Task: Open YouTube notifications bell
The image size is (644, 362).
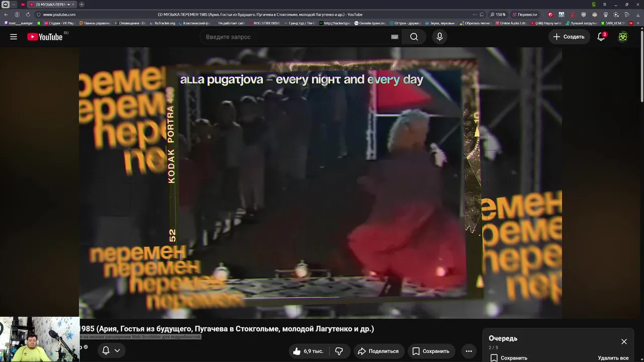Action: click(x=601, y=37)
